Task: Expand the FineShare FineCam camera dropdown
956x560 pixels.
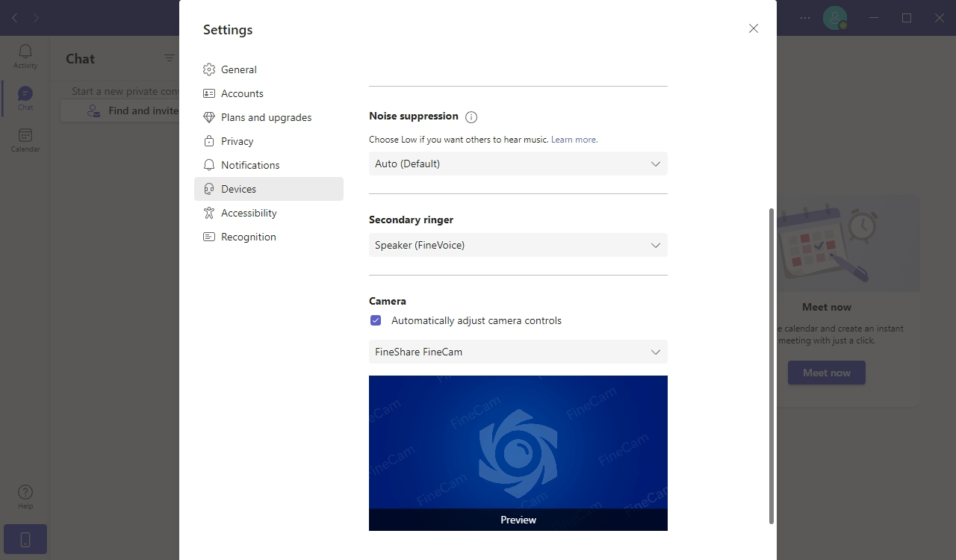Action: click(x=518, y=352)
